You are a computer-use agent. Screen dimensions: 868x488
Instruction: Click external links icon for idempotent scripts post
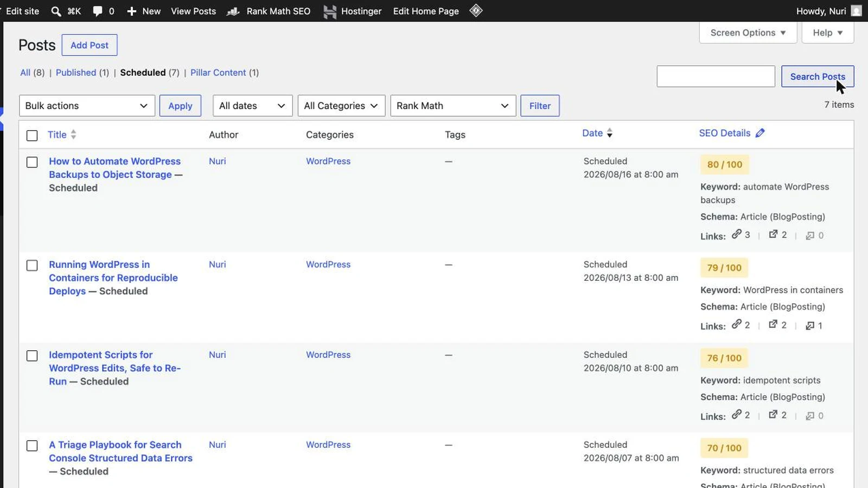773,414
